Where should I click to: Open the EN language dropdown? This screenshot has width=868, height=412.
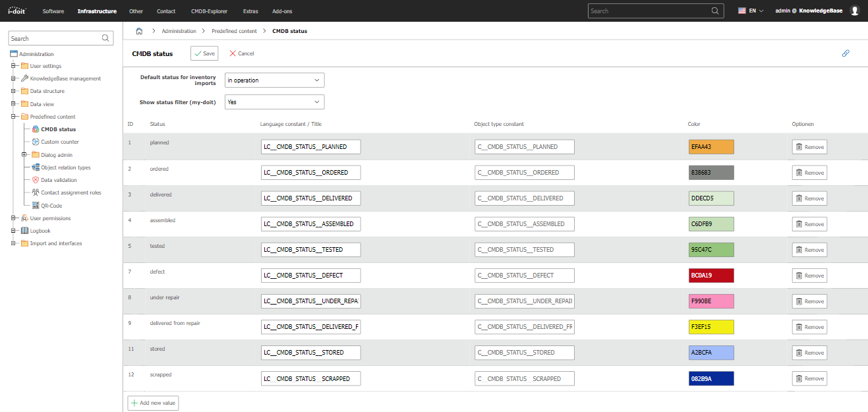click(x=751, y=11)
